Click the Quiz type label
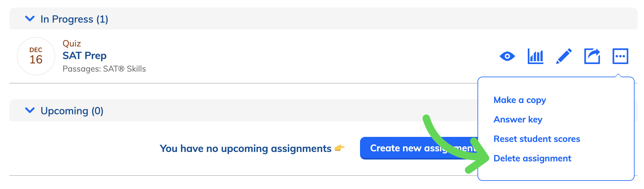 72,43
